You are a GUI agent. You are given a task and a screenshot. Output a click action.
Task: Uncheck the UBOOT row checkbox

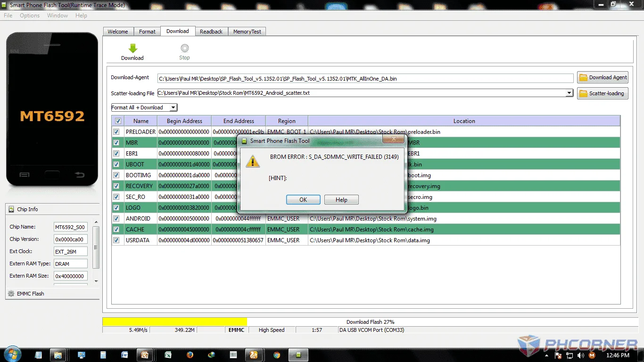[x=116, y=165]
